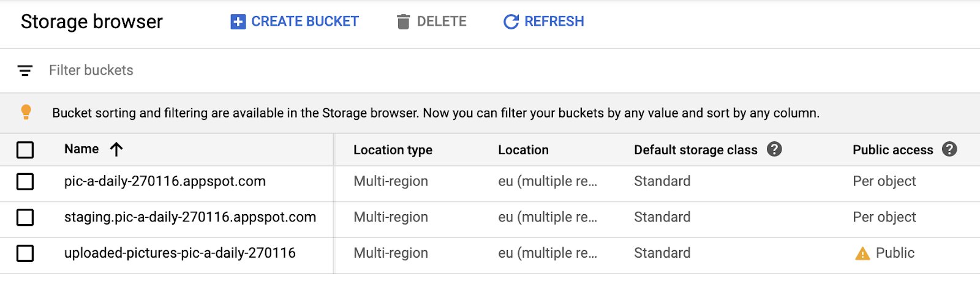Tick the uploaded-pictures-pic-a-daily-270116 checkbox
The height and width of the screenshot is (287, 980).
25,253
